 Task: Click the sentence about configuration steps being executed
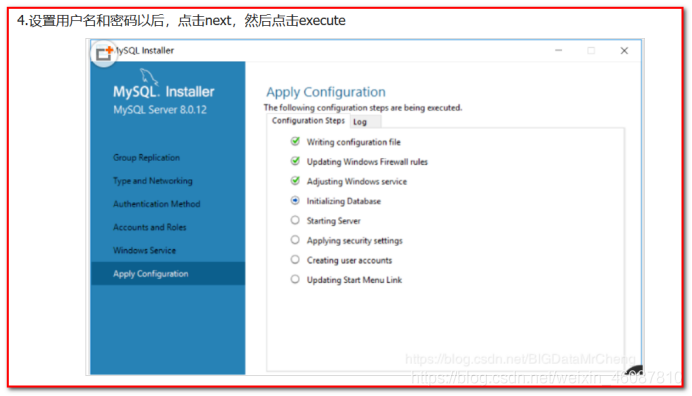(363, 108)
